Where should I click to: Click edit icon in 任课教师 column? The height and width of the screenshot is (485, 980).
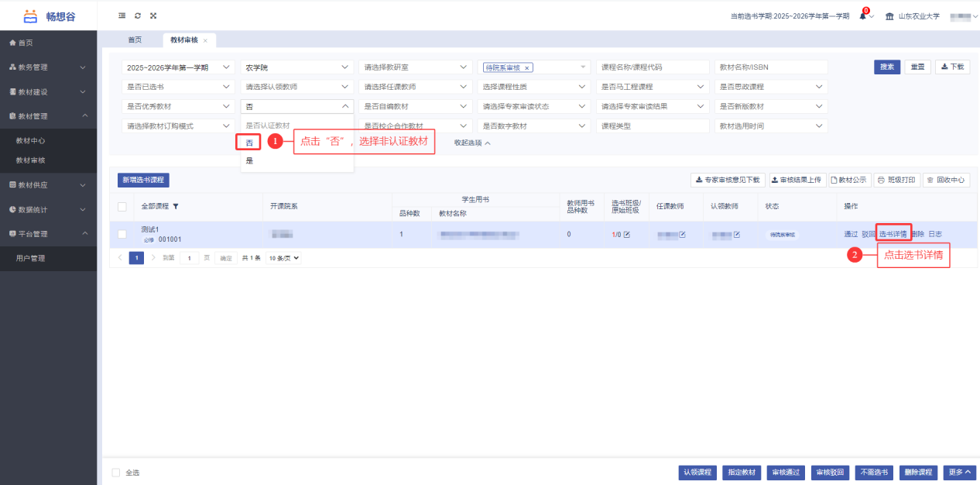click(x=682, y=234)
